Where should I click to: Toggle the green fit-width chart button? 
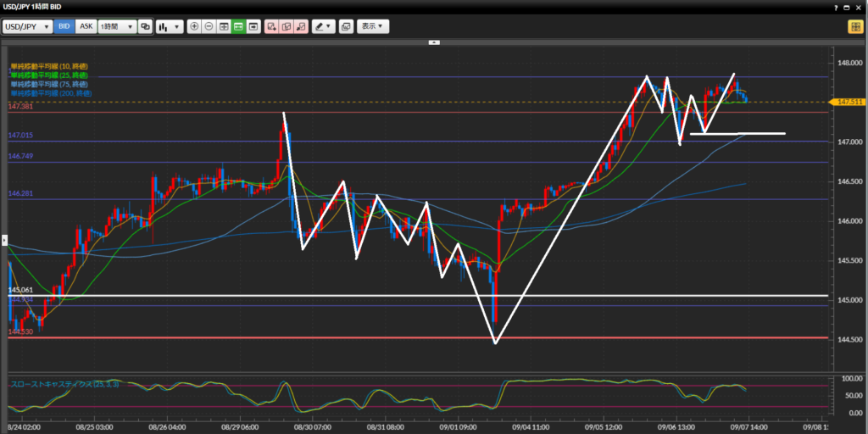tap(238, 26)
